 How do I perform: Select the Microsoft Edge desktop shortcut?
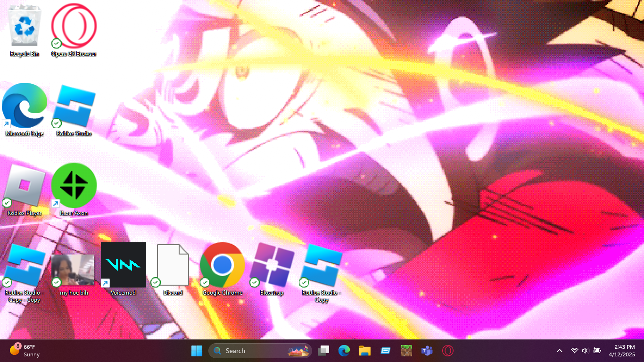coord(25,110)
